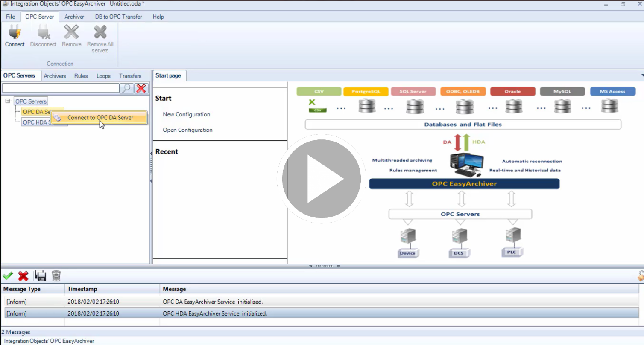This screenshot has width=644, height=345.
Task: Click the New Configuration link
Action: coord(186,114)
